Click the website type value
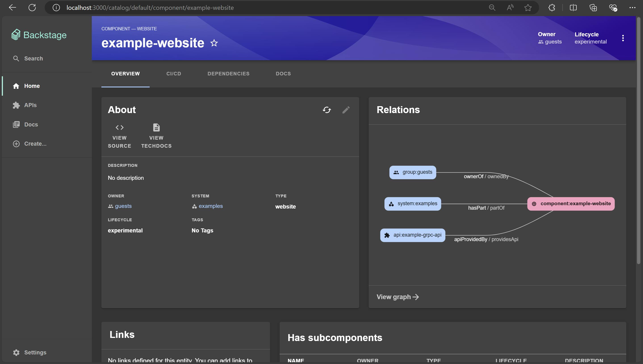Viewport: 643px width, 364px height. [285, 207]
